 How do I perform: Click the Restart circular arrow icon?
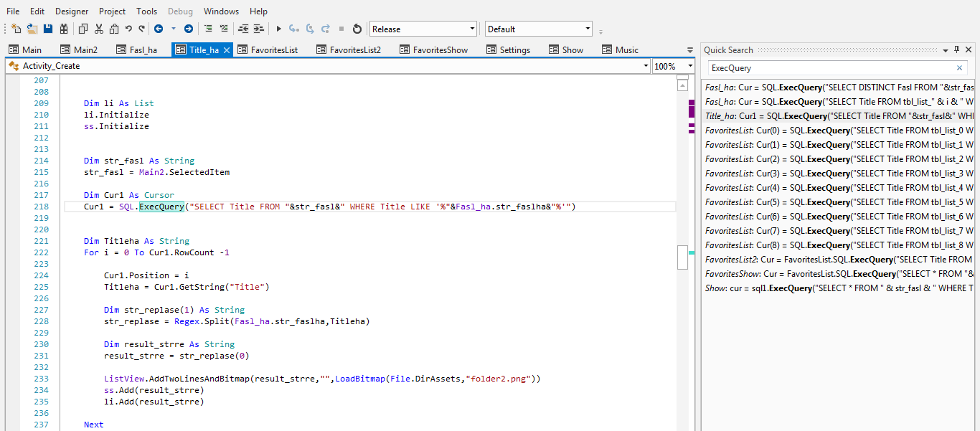click(357, 29)
